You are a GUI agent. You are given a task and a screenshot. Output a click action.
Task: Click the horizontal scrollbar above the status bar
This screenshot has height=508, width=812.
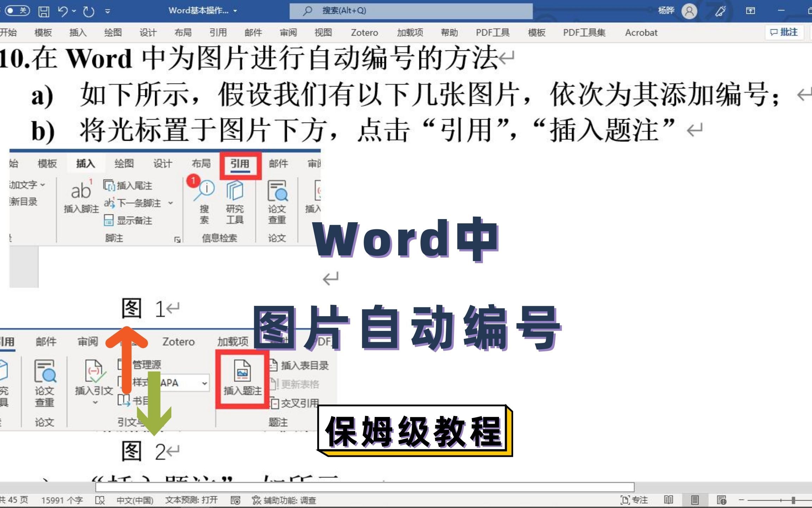[x=365, y=487]
